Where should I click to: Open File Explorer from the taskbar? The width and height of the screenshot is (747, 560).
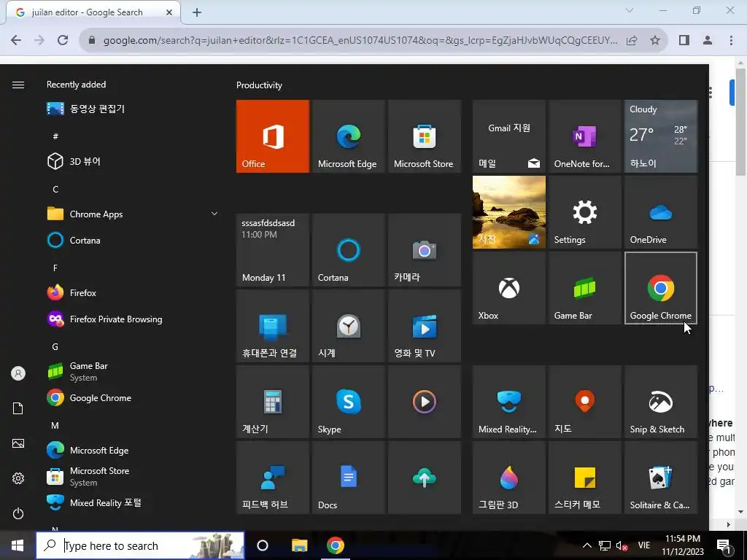coord(300,545)
